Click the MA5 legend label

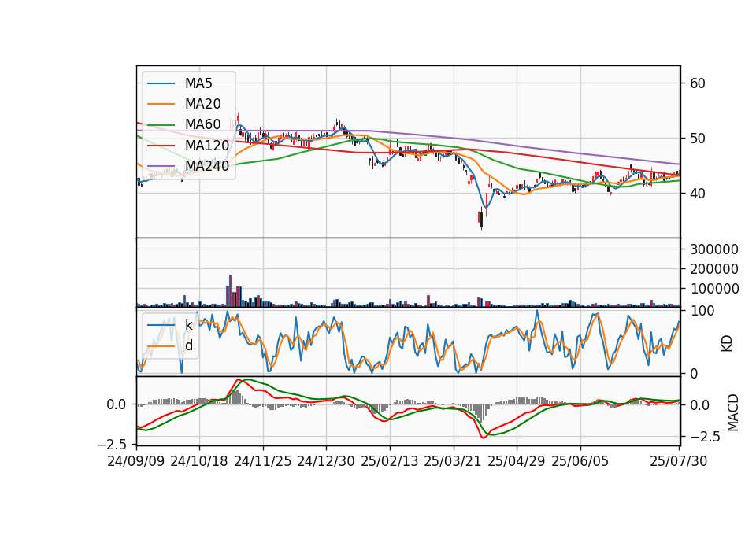(x=198, y=83)
